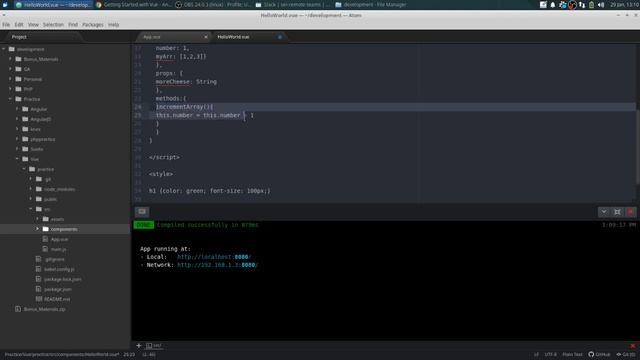Screen dimensions: 640x360
Task: Switch to the OBS taskbar window
Action: click(x=213, y=5)
